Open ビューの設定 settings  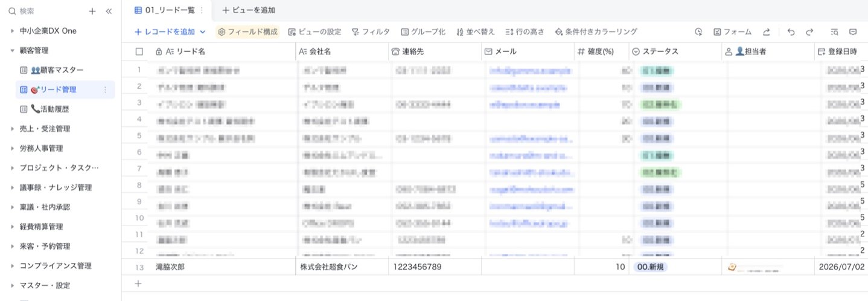(314, 31)
